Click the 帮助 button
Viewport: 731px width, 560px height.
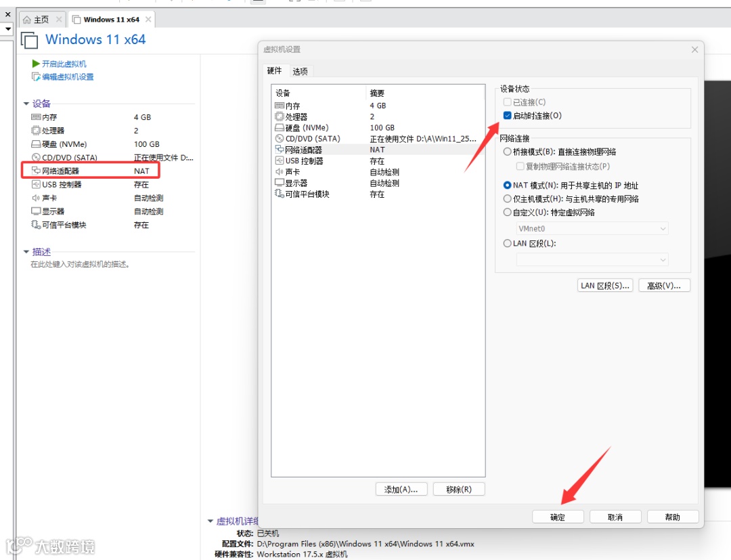[x=672, y=517]
